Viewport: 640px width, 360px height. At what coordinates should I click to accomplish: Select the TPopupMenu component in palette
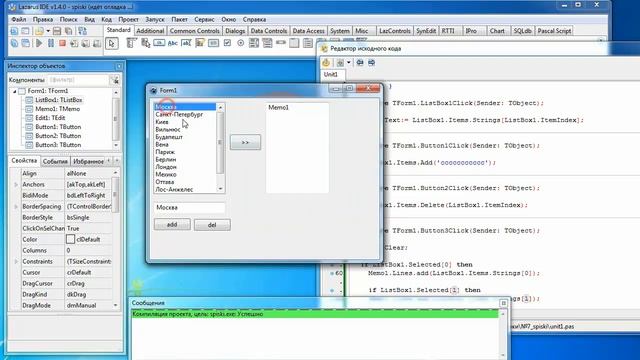[145, 43]
